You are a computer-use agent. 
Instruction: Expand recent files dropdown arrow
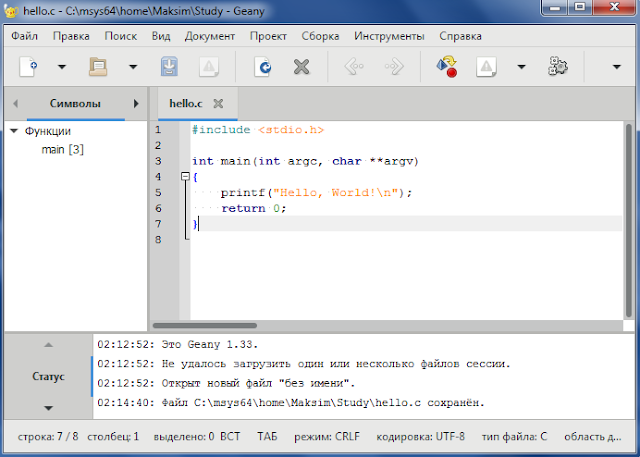click(x=133, y=67)
